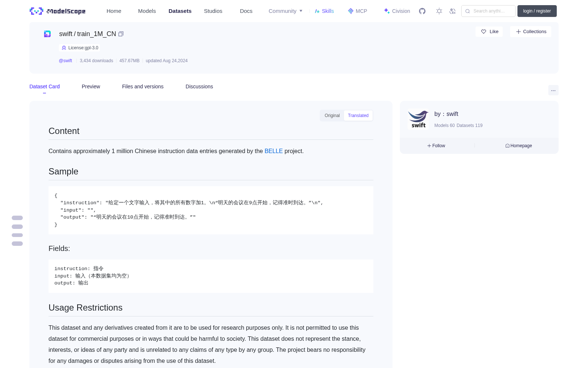
Task: Open the Skills page
Action: [x=324, y=11]
